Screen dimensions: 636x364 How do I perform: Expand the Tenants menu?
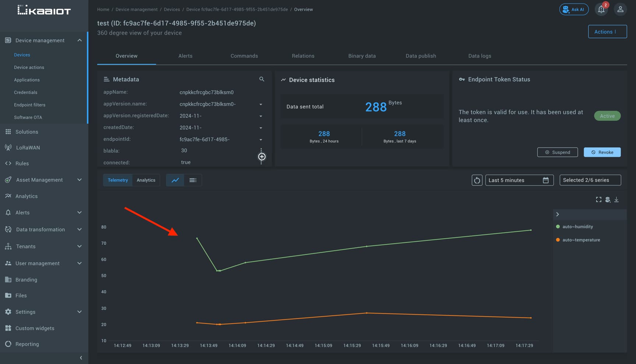tap(79, 246)
